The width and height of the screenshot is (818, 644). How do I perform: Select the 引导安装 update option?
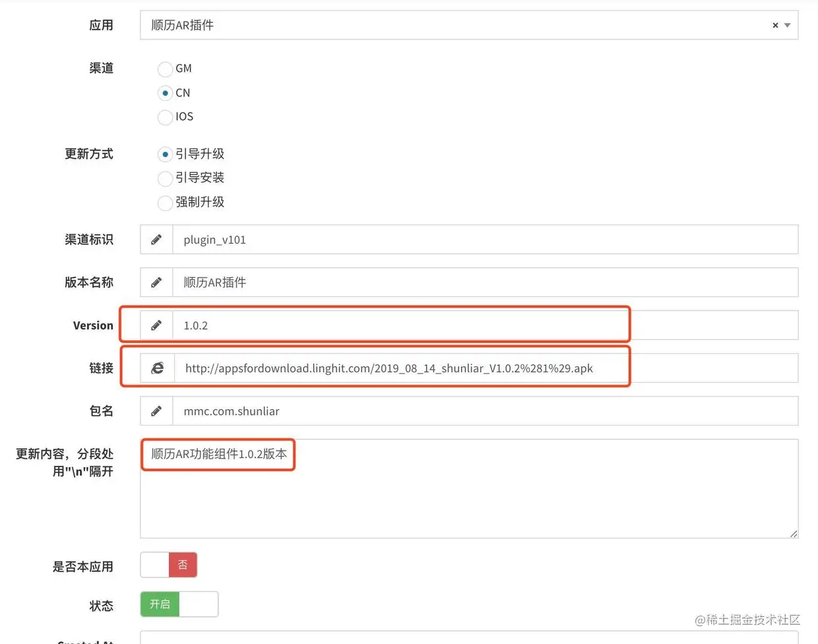(165, 178)
